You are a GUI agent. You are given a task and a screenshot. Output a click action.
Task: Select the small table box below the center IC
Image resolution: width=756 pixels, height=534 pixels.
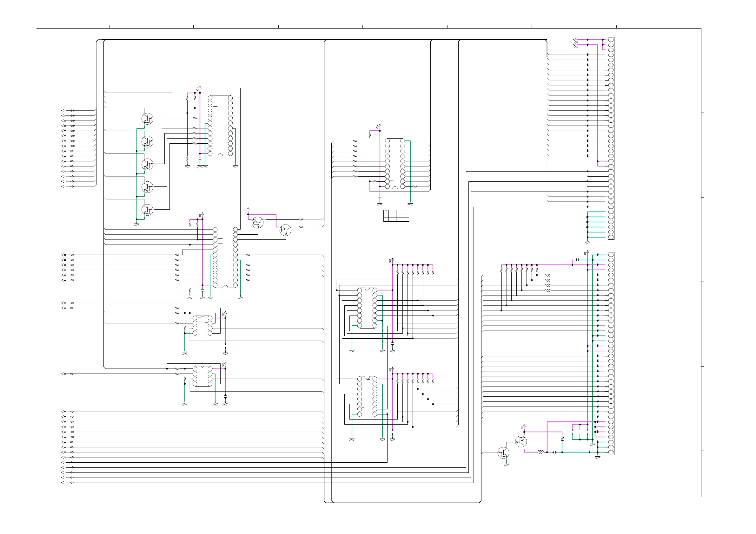click(x=396, y=216)
